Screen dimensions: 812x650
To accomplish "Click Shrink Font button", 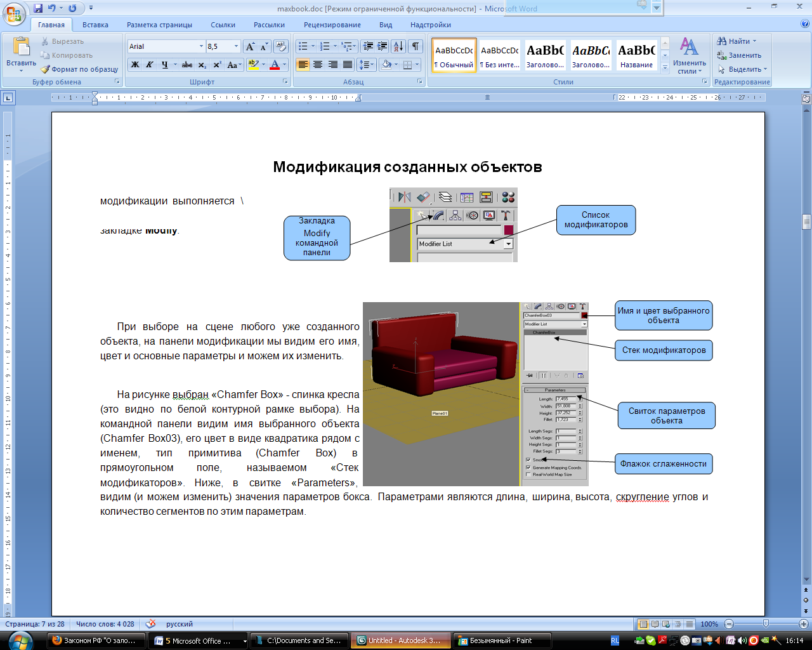I will (264, 46).
